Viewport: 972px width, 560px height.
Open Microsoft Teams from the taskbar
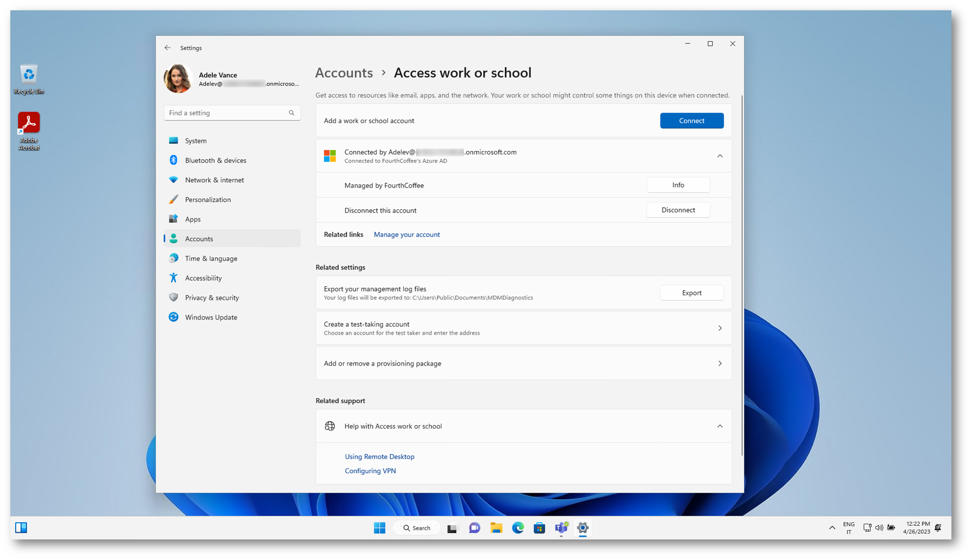[561, 528]
